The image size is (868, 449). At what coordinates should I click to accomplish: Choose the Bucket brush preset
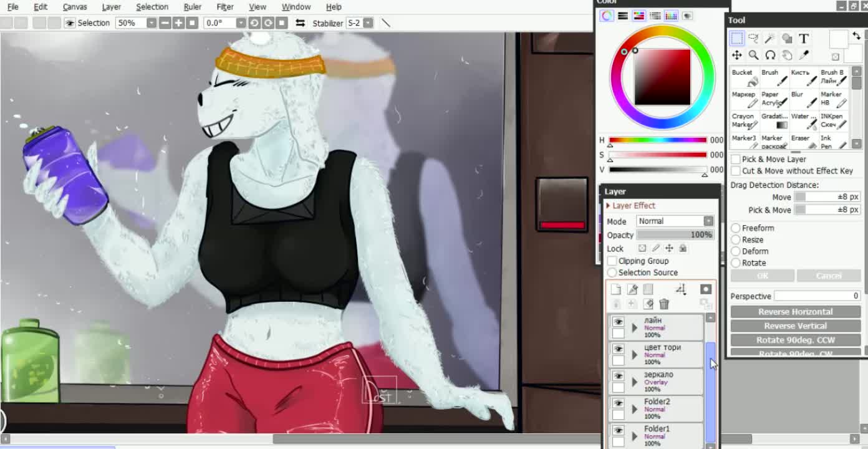(x=745, y=77)
